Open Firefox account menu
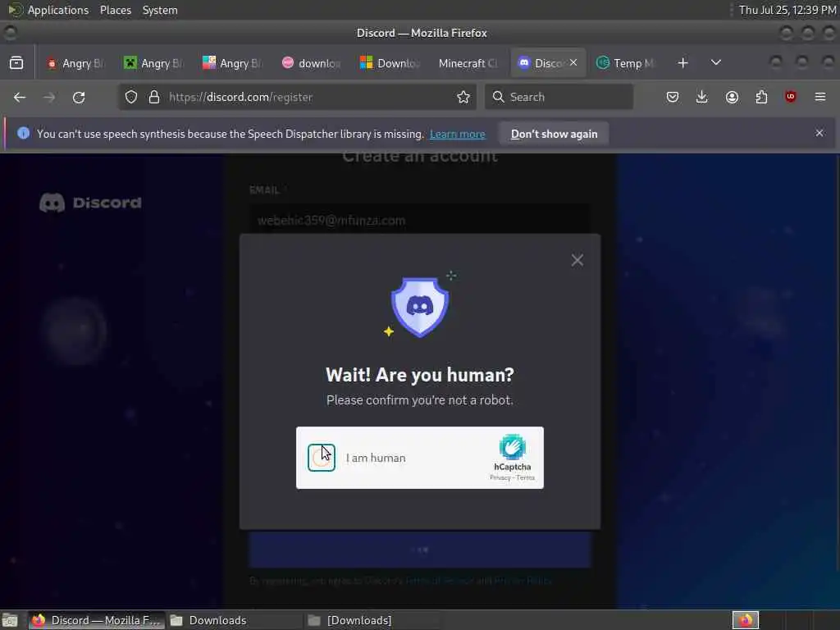 pyautogui.click(x=732, y=97)
